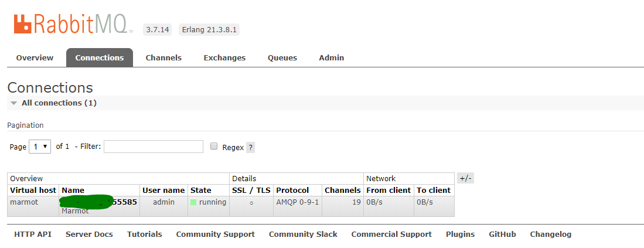Screen dimensions: 644x248
Task: Open the Community Support link
Action: 215,235
